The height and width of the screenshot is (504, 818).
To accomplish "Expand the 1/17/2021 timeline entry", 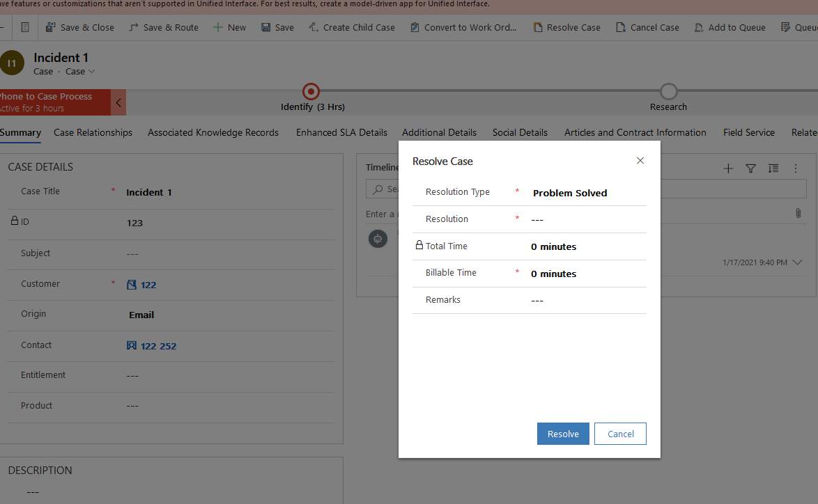I will click(x=796, y=262).
